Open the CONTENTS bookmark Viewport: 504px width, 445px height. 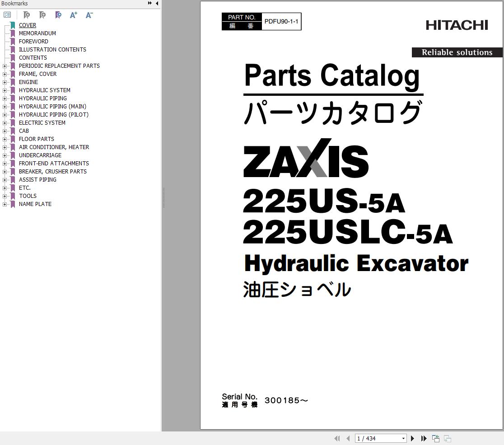pos(33,57)
